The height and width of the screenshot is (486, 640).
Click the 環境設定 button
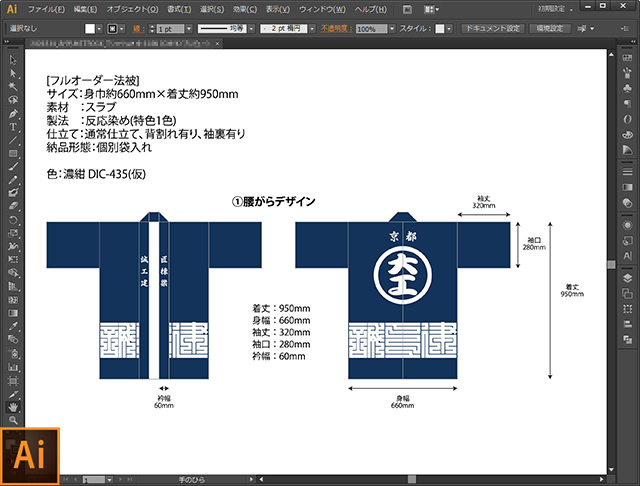tap(550, 29)
